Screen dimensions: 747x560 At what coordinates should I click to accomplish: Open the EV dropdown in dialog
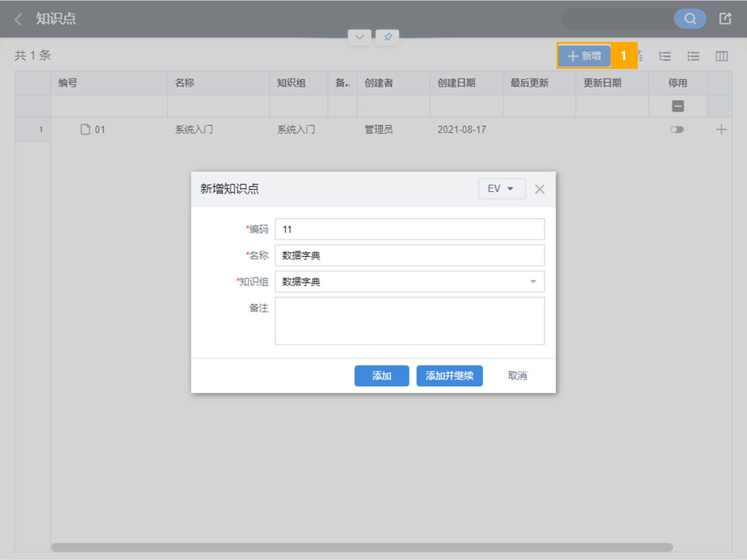tap(502, 189)
